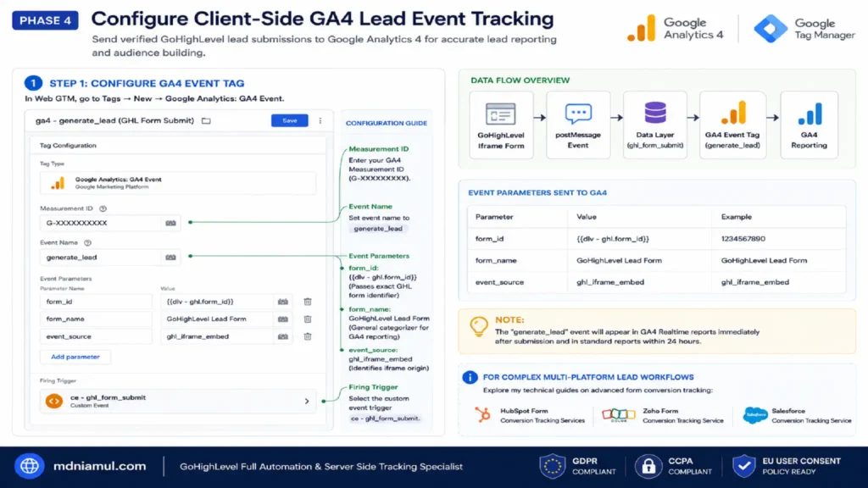Delete the form_name parameter row
868x488 pixels.
tap(308, 319)
